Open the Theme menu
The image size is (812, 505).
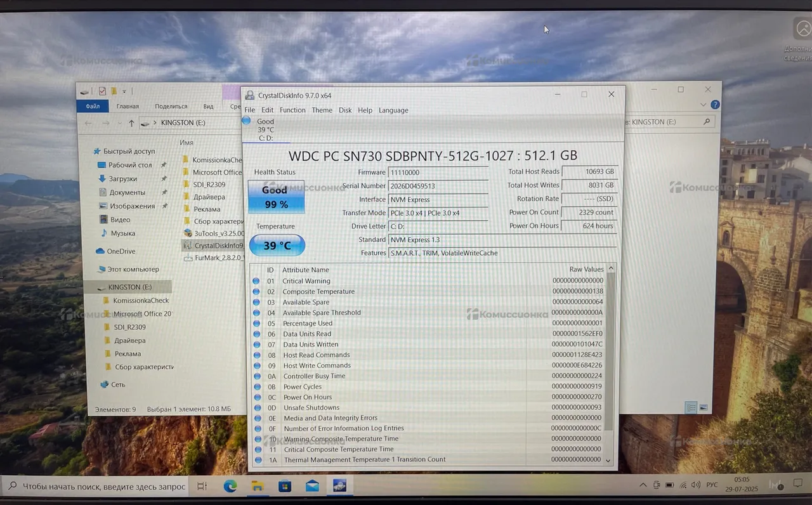(322, 110)
